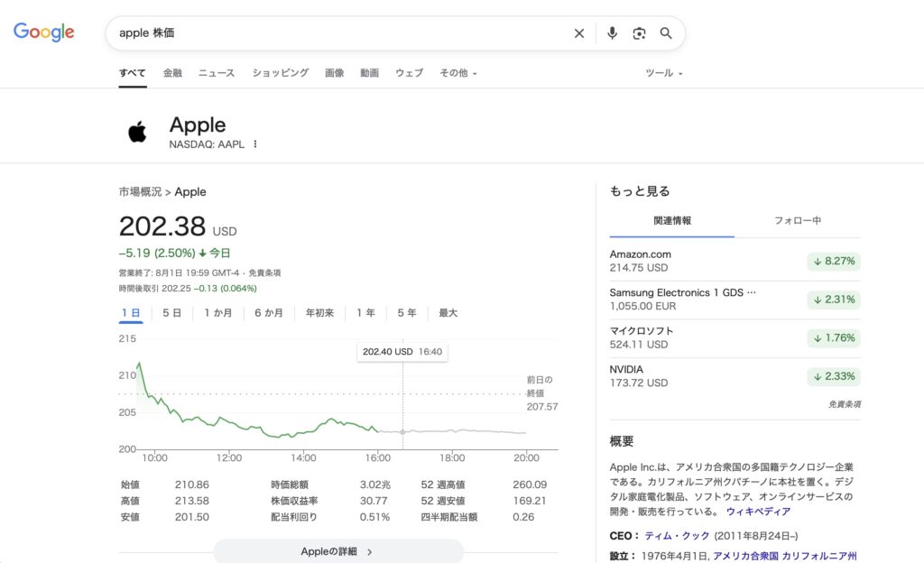Viewport: 924px width, 563px height.
Task: Click the 2.31% change badge
Action: tap(834, 300)
